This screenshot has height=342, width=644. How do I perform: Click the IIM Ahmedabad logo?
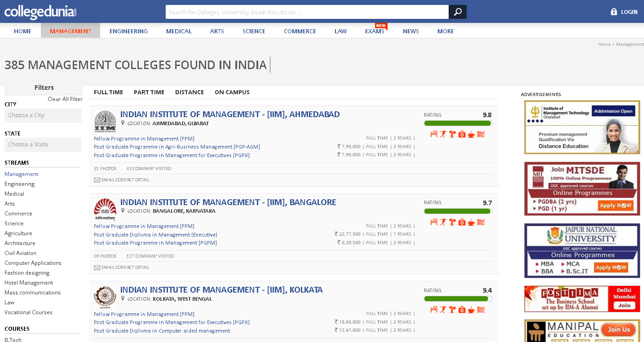coord(105,121)
